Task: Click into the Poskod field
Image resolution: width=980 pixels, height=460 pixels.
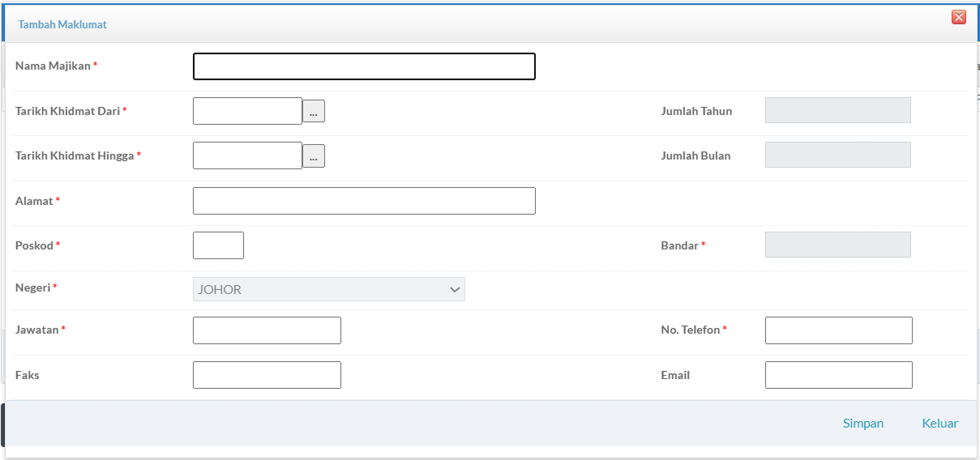Action: click(x=218, y=245)
